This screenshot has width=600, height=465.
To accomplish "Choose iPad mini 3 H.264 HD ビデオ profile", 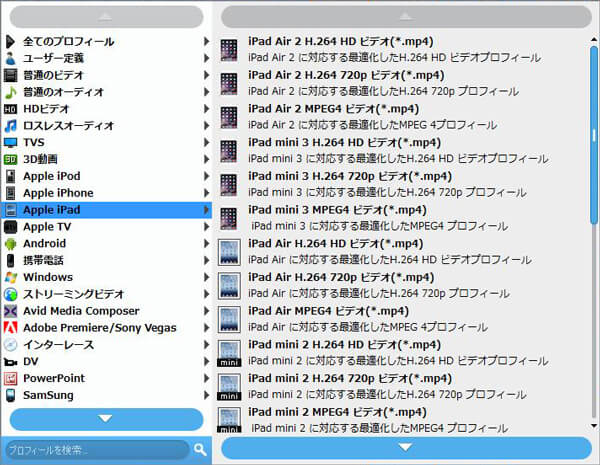I will (402, 151).
